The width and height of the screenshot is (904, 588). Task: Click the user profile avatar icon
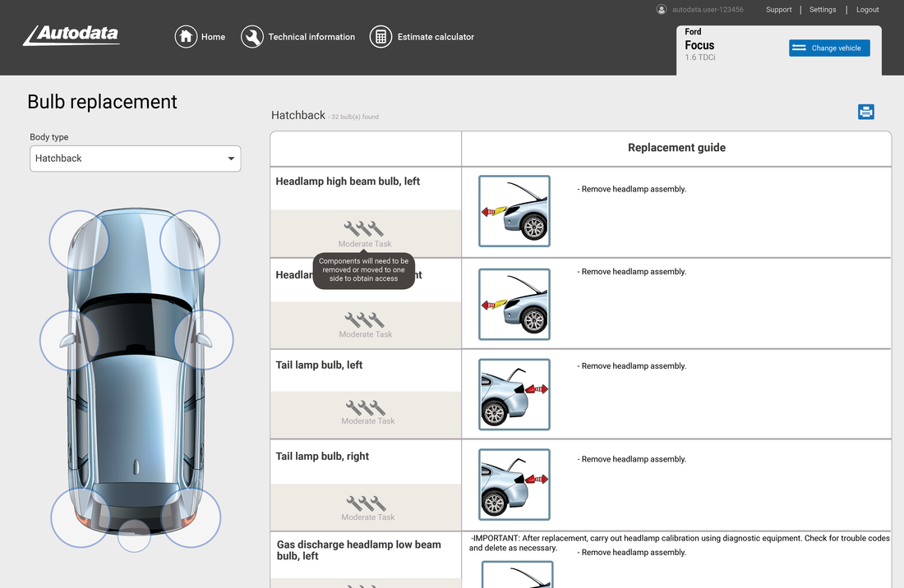[662, 10]
